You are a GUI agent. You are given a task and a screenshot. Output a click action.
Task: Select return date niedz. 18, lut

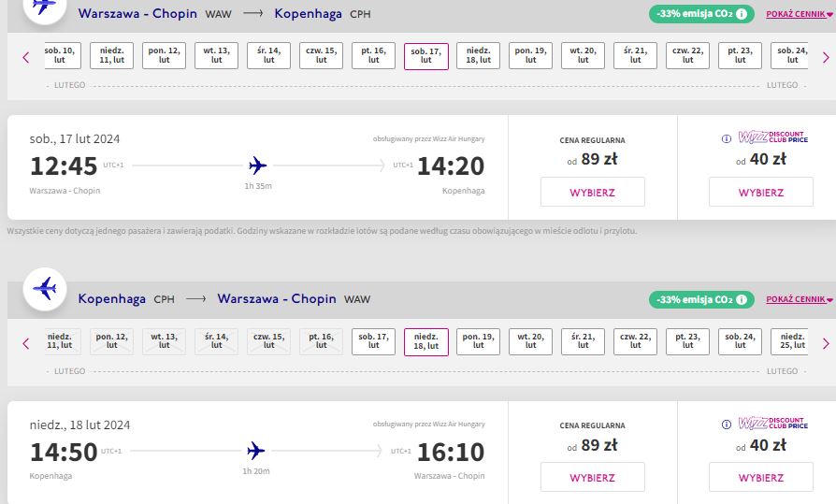tap(426, 342)
